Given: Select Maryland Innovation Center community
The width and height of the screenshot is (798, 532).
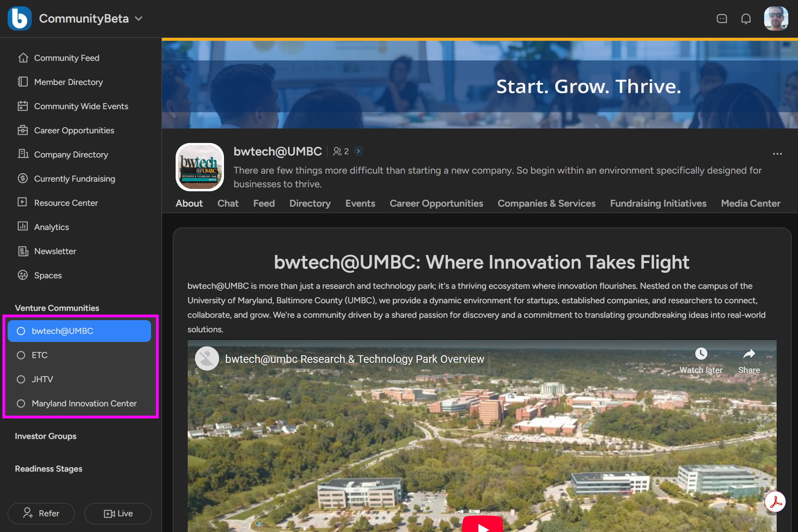Looking at the screenshot, I should 79,404.
